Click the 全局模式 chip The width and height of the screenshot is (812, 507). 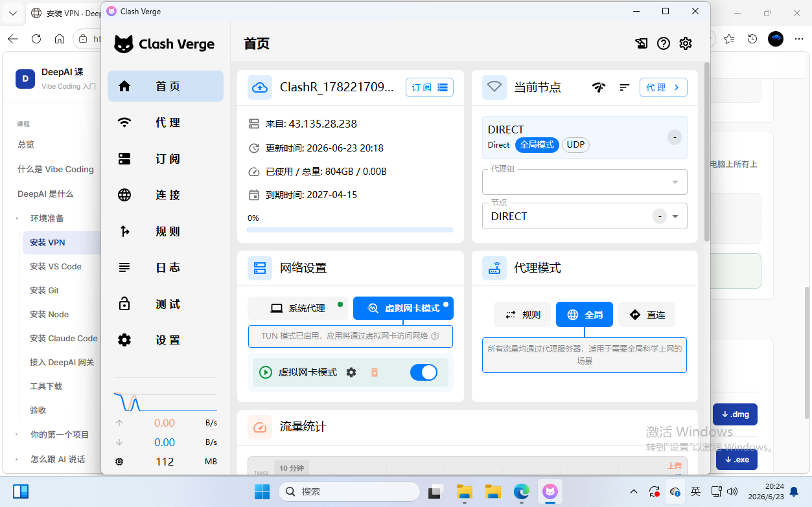(537, 145)
